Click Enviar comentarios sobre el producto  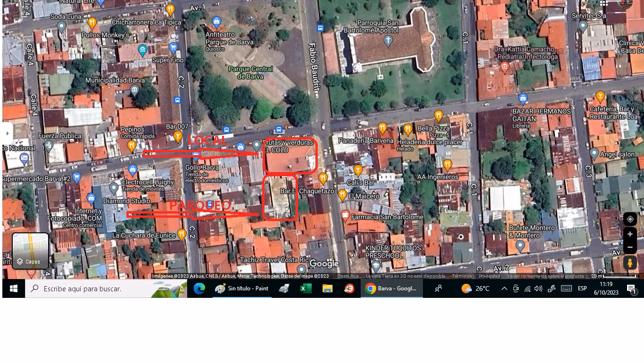click(x=545, y=276)
